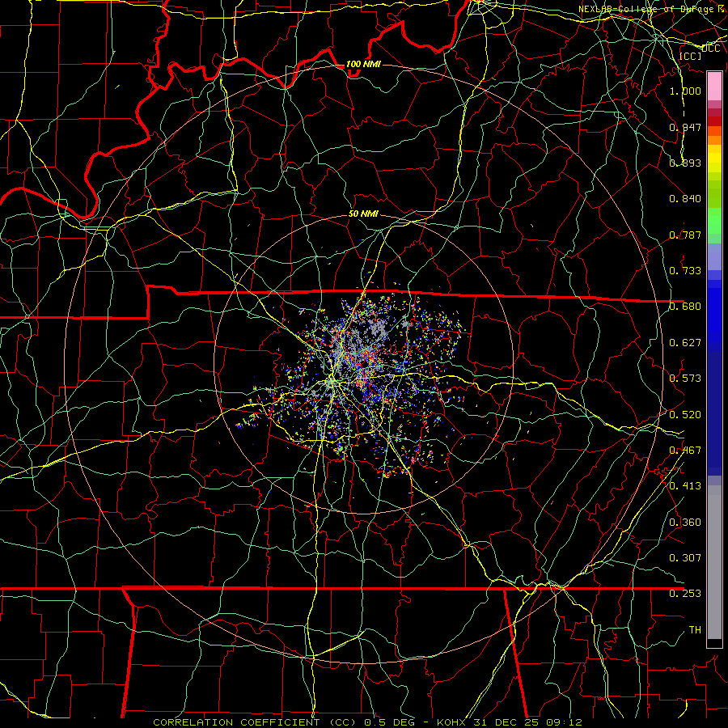
Task: Click the 50 NMI range ring label
Action: click(x=363, y=214)
